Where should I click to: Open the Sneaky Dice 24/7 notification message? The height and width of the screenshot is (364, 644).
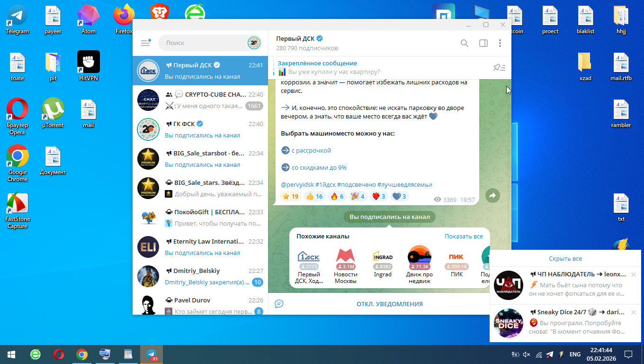click(565, 323)
